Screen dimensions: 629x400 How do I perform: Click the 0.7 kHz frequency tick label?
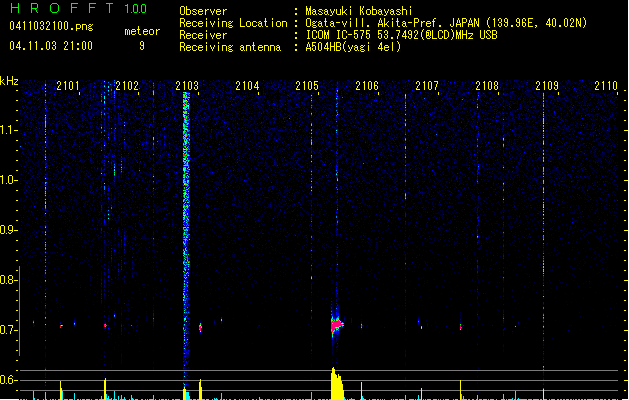click(8, 330)
